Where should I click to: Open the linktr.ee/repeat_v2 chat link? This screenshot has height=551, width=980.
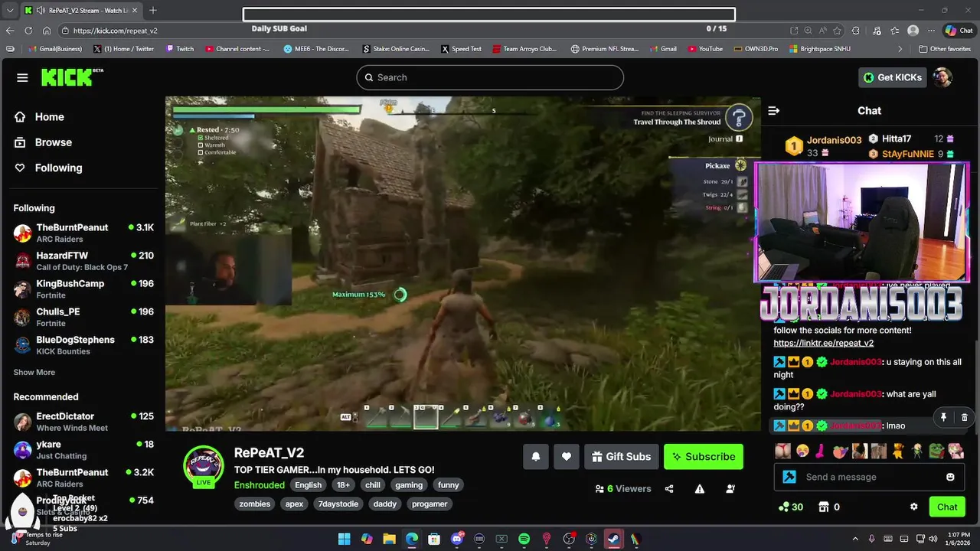click(823, 343)
